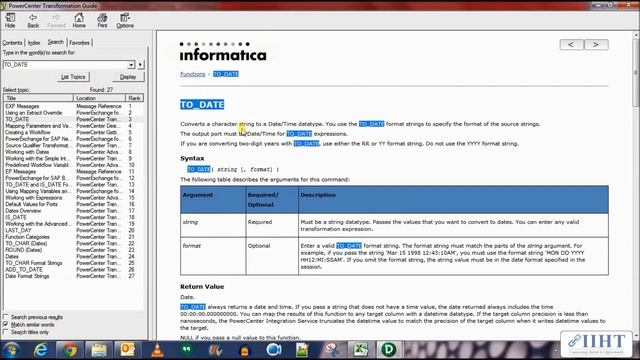Open the Windows Start menu
This screenshot has height=360, width=640.
[x=11, y=350]
